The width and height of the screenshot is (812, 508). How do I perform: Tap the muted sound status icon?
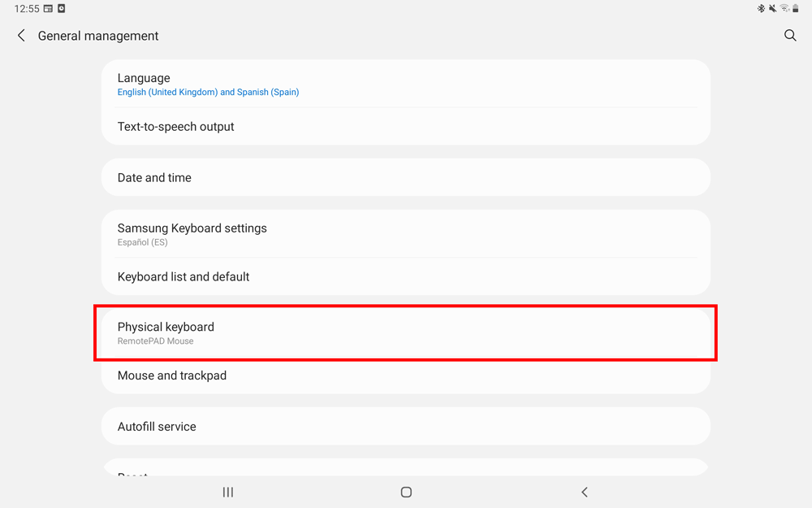[772, 9]
